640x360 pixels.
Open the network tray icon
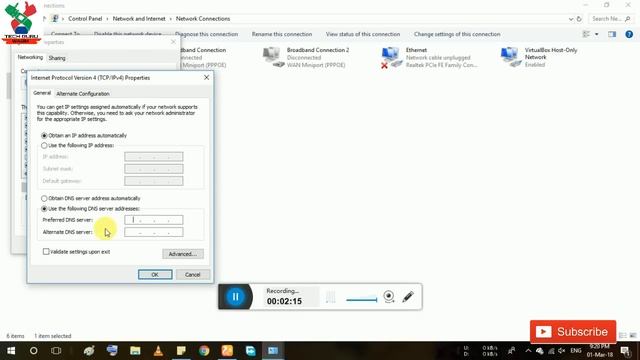(x=551, y=351)
